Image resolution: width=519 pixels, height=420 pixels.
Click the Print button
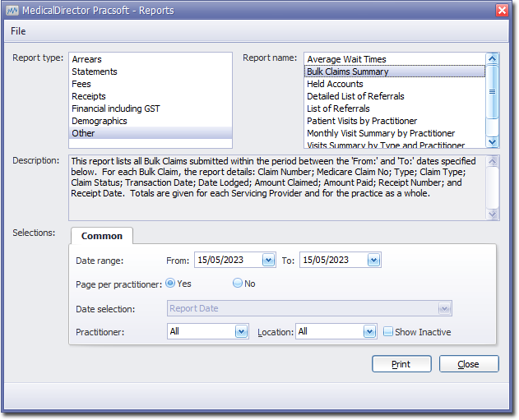[x=401, y=364]
